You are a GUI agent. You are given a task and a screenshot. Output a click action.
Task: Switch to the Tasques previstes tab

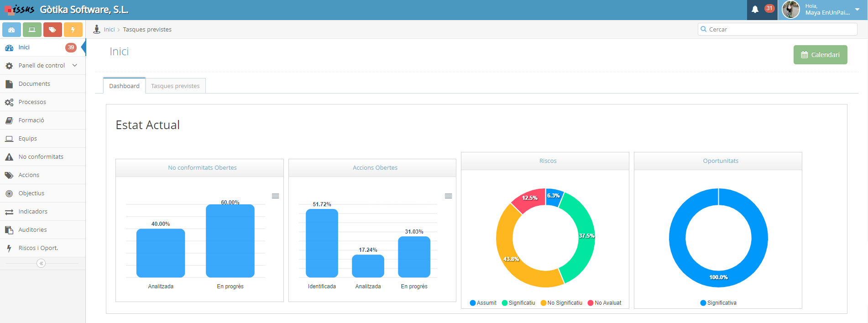[175, 86]
